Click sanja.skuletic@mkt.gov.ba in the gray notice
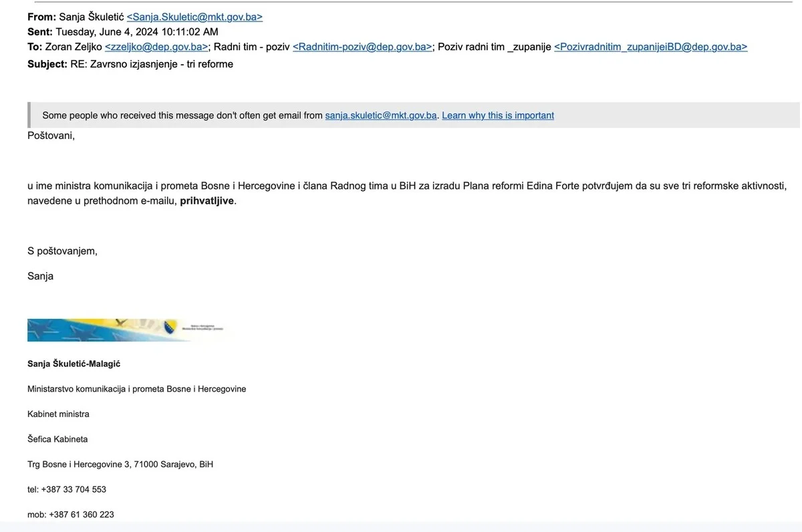 click(380, 116)
